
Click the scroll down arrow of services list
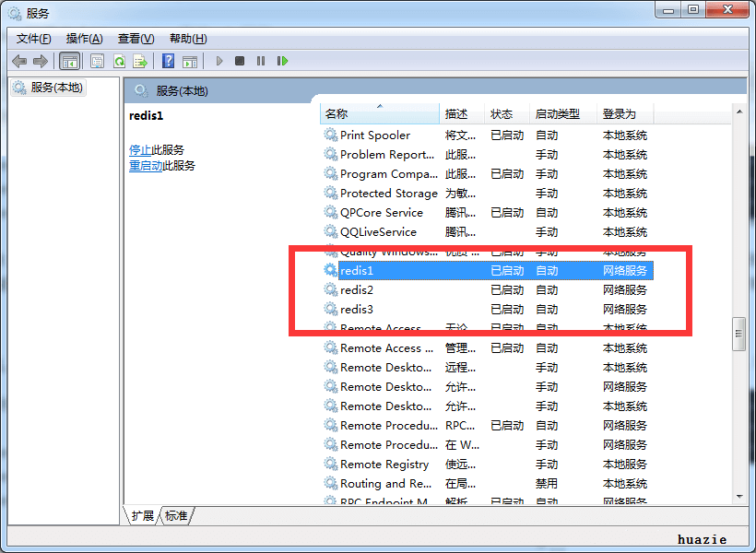pyautogui.click(x=739, y=496)
